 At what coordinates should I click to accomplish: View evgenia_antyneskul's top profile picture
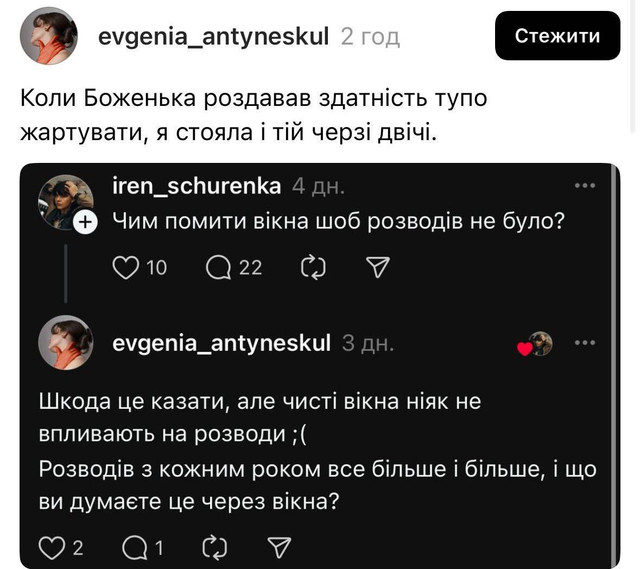pyautogui.click(x=48, y=37)
